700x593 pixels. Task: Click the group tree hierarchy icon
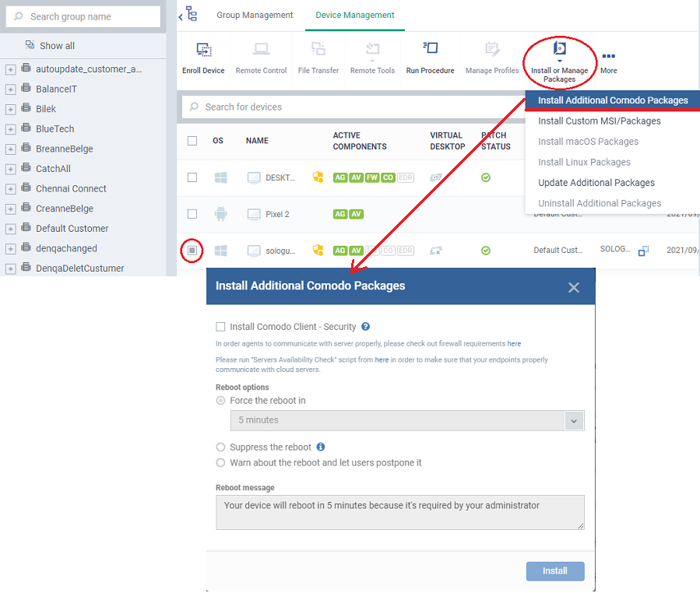[192, 16]
